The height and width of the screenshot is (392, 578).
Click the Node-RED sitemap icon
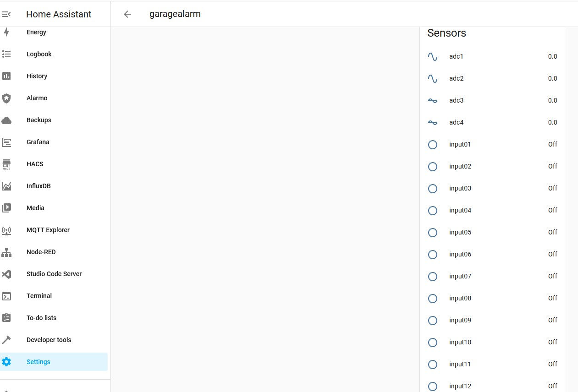pyautogui.click(x=6, y=252)
